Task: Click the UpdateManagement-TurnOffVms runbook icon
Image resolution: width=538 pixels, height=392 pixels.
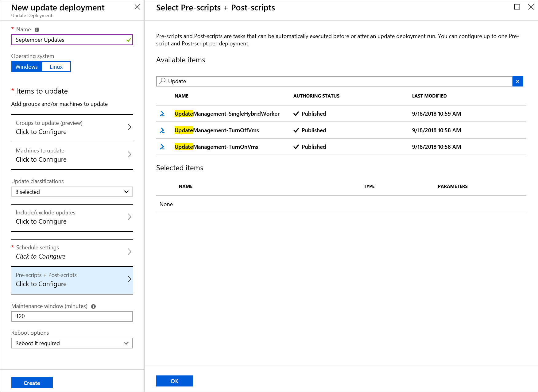Action: 162,130
